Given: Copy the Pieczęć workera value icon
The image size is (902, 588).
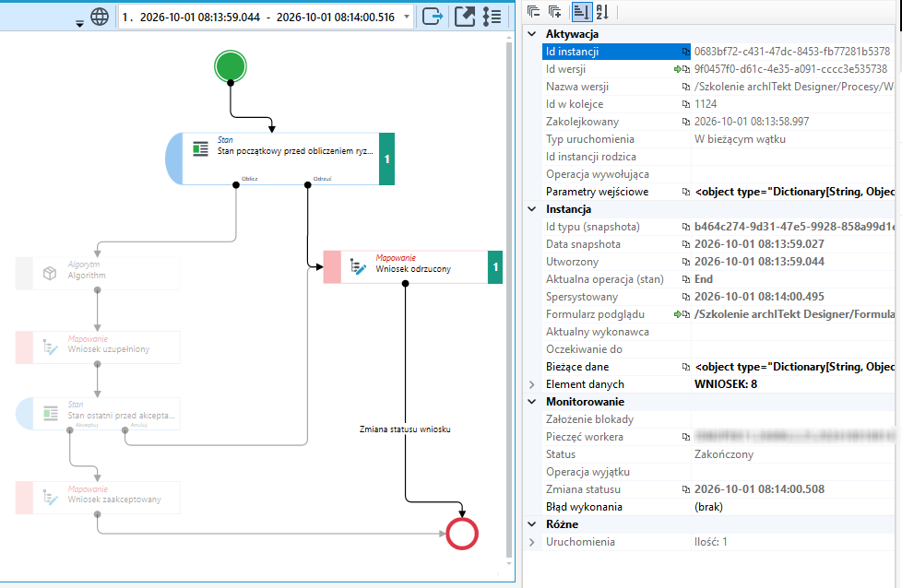Looking at the screenshot, I should click(685, 437).
